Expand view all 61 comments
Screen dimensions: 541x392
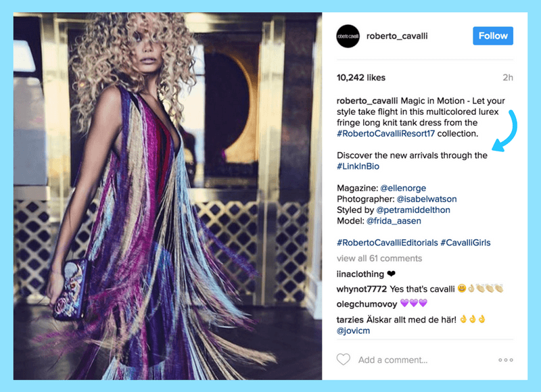coord(379,258)
